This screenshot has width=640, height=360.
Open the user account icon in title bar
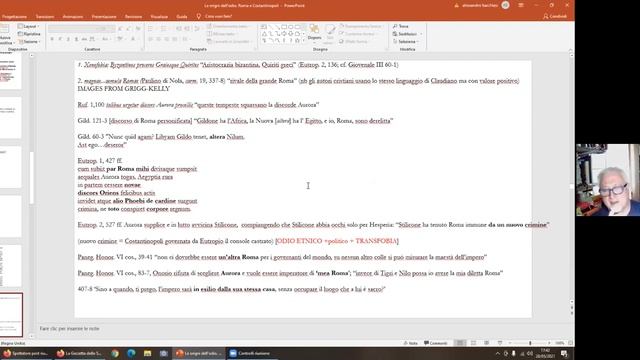pyautogui.click(x=505, y=5)
